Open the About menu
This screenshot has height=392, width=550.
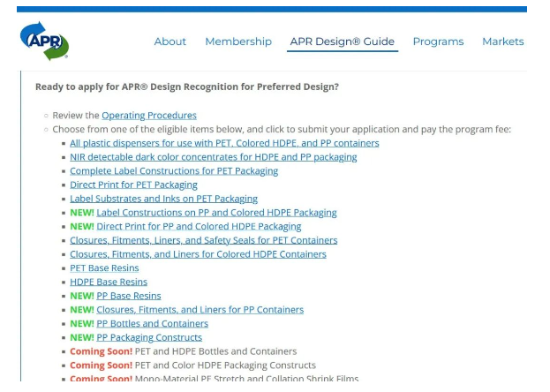click(x=170, y=41)
